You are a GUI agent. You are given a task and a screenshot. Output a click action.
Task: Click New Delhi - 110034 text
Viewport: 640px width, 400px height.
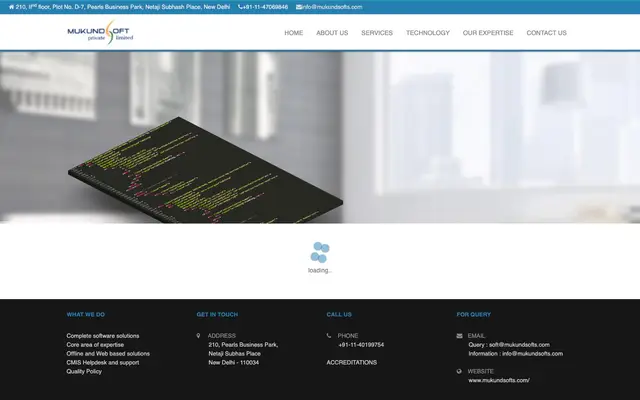tap(233, 362)
